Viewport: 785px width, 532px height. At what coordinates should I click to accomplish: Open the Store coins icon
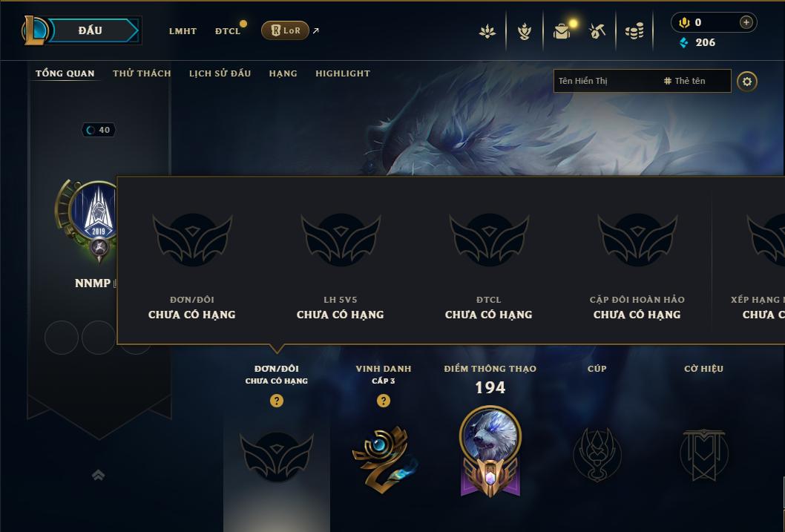[634, 31]
